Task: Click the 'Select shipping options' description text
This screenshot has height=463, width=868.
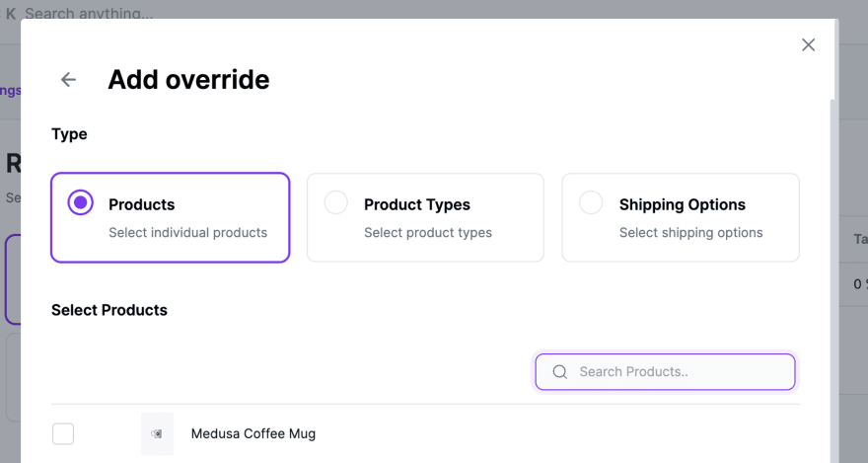Action: pyautogui.click(x=690, y=233)
